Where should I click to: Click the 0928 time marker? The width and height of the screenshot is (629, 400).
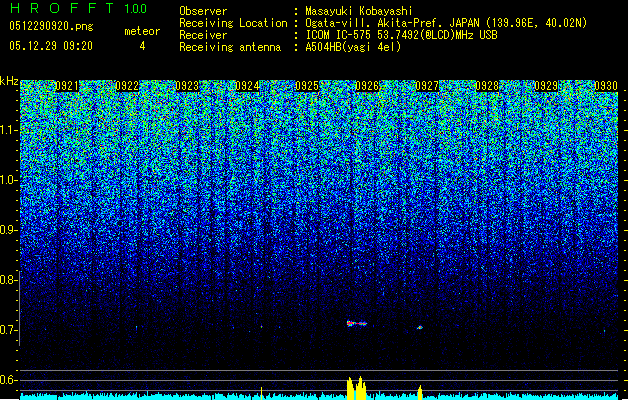(x=487, y=86)
